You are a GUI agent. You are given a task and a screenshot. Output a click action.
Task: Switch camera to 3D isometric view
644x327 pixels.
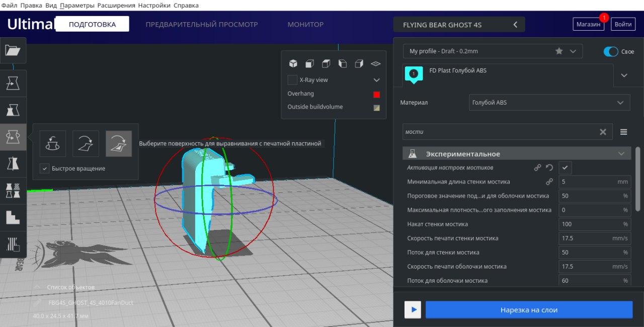tap(293, 63)
